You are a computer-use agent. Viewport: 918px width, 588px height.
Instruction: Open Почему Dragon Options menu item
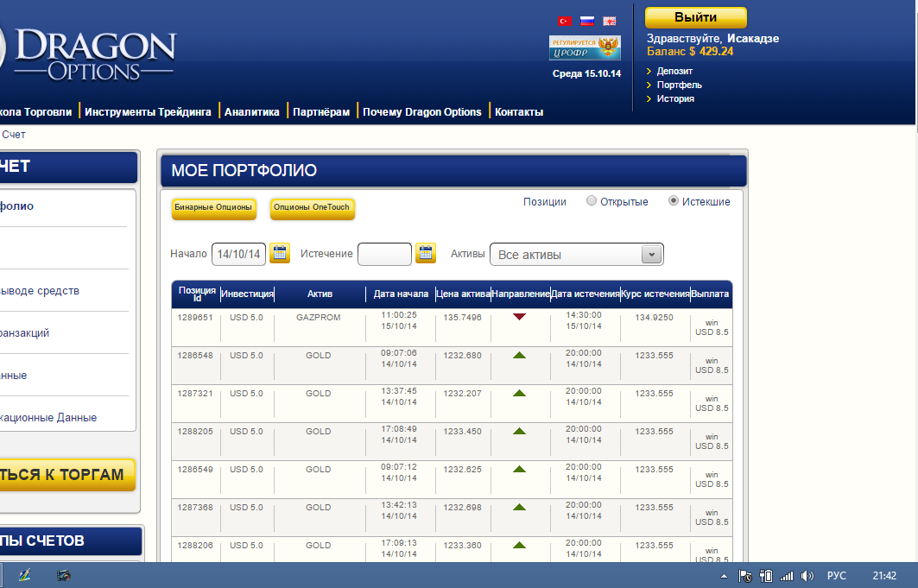(422, 111)
